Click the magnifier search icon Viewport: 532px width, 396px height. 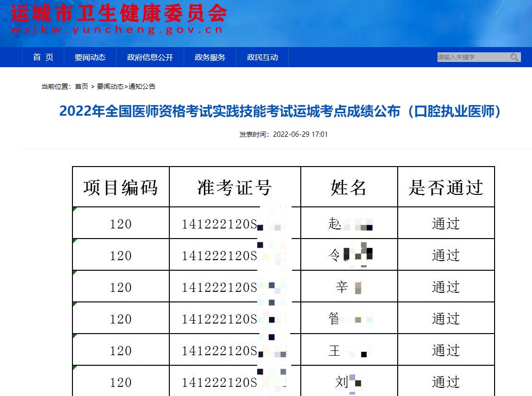(x=514, y=58)
